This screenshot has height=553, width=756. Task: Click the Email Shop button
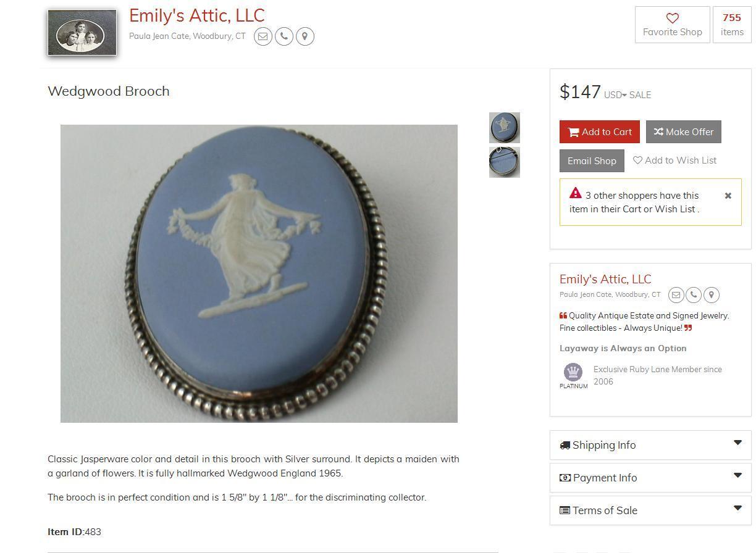click(592, 161)
